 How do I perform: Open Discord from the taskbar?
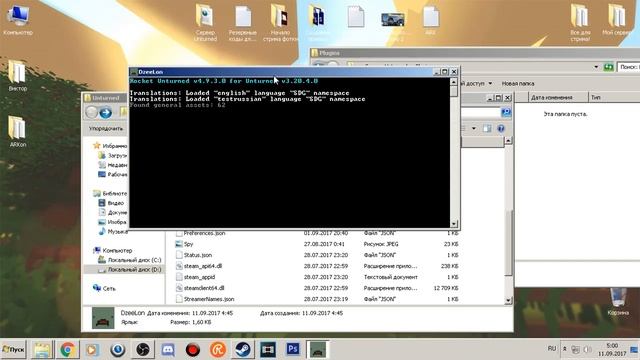(x=168, y=350)
